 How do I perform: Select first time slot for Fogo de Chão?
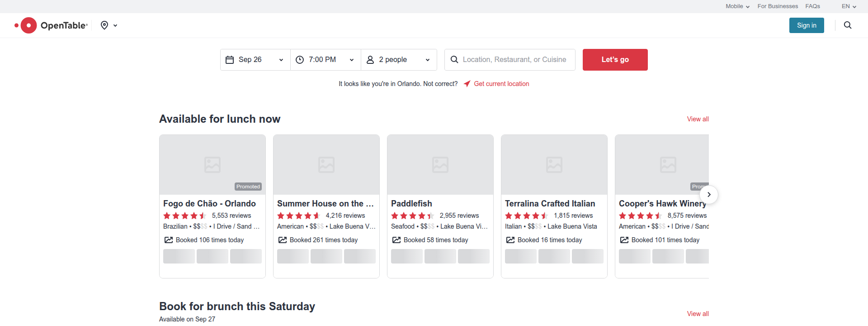click(179, 256)
